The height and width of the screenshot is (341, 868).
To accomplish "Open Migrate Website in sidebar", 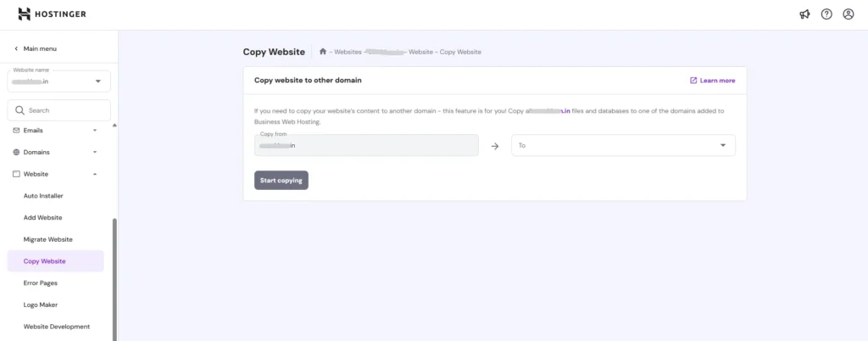I will [47, 239].
